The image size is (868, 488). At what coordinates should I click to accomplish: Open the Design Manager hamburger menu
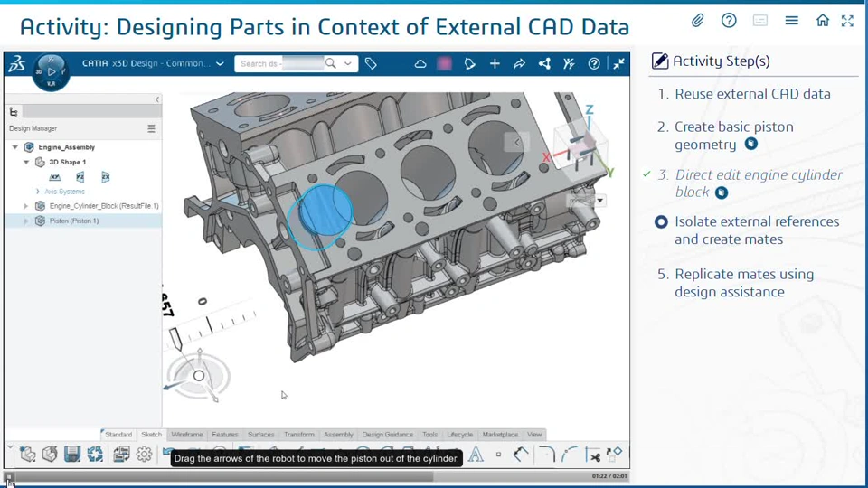tap(151, 128)
